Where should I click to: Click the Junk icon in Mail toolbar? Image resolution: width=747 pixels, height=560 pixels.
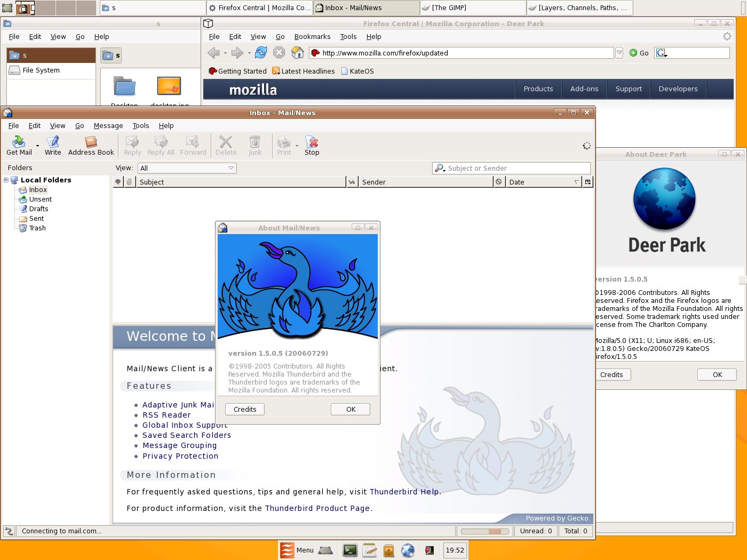pyautogui.click(x=255, y=141)
